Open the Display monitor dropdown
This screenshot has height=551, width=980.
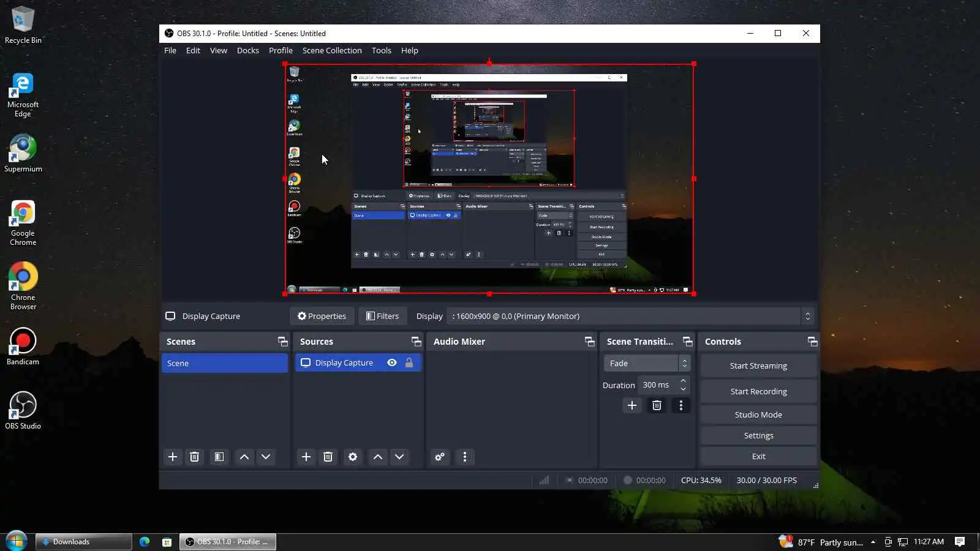631,316
